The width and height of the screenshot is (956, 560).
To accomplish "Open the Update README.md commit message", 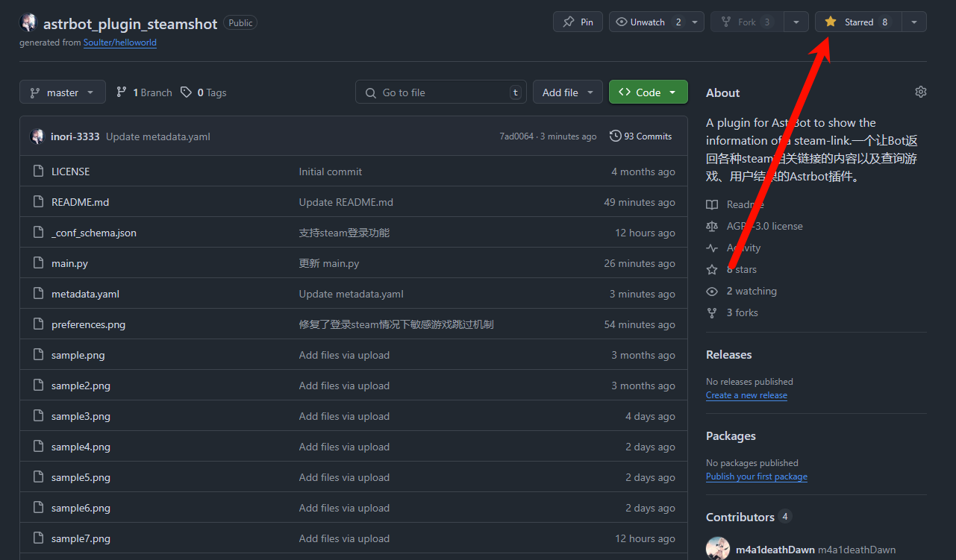I will click(x=346, y=202).
